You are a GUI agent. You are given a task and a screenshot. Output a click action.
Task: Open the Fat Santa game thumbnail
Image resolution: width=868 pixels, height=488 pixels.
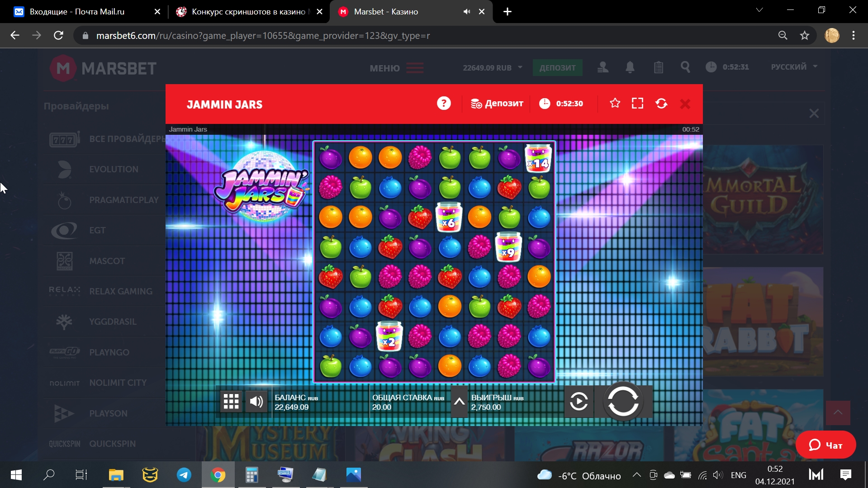749,425
